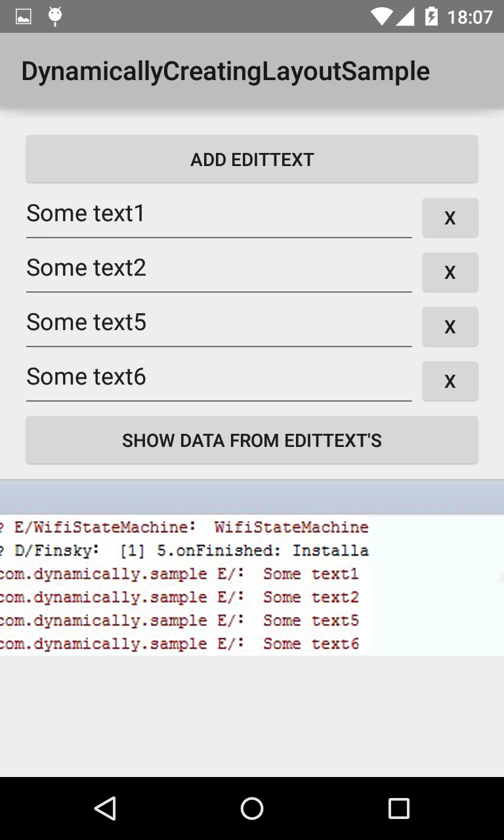Image resolution: width=504 pixels, height=840 pixels.
Task: Remove the Some text1 row with X
Action: point(450,217)
